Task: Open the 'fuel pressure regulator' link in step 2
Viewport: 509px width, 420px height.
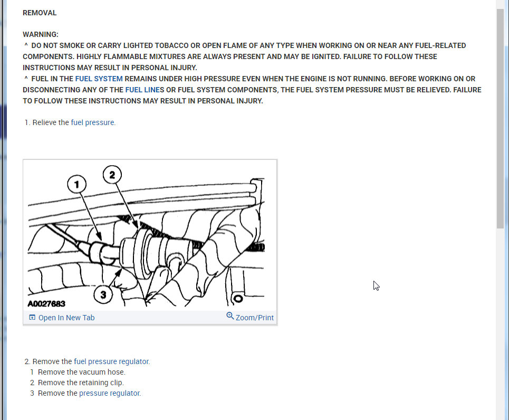Action: click(112, 361)
